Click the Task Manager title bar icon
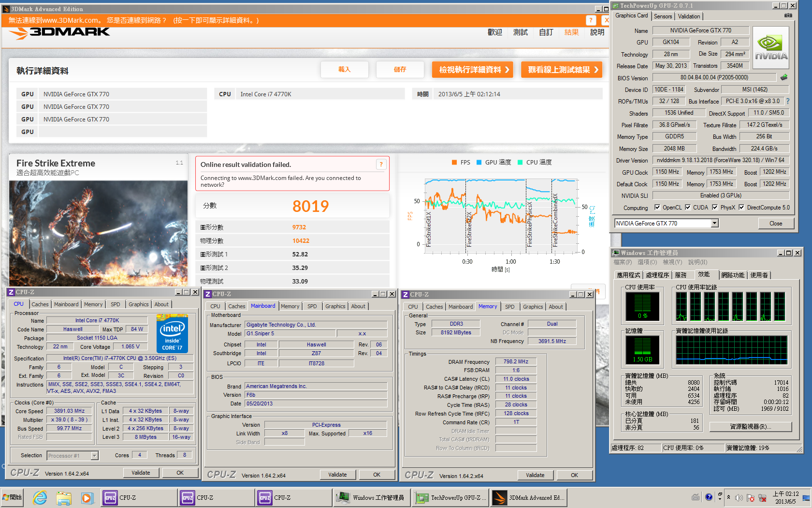 click(x=616, y=253)
